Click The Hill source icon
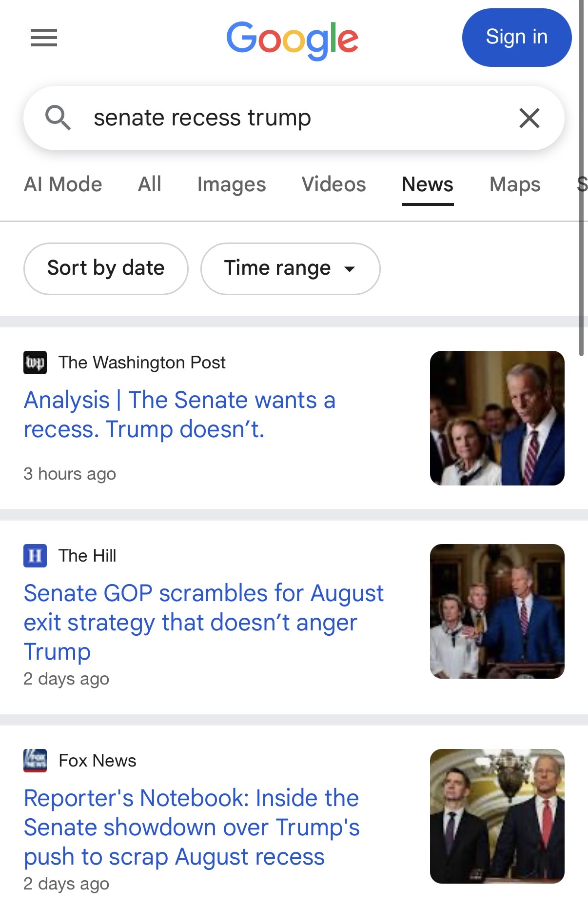 point(35,556)
